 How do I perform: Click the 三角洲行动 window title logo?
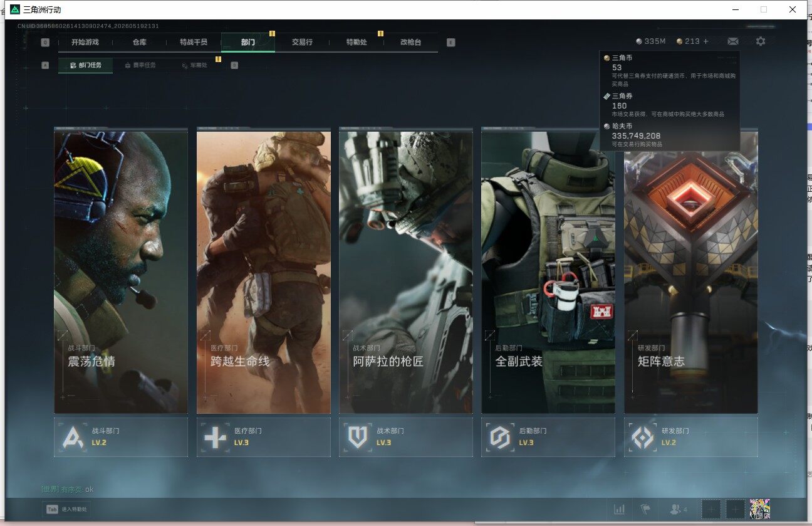click(15, 9)
